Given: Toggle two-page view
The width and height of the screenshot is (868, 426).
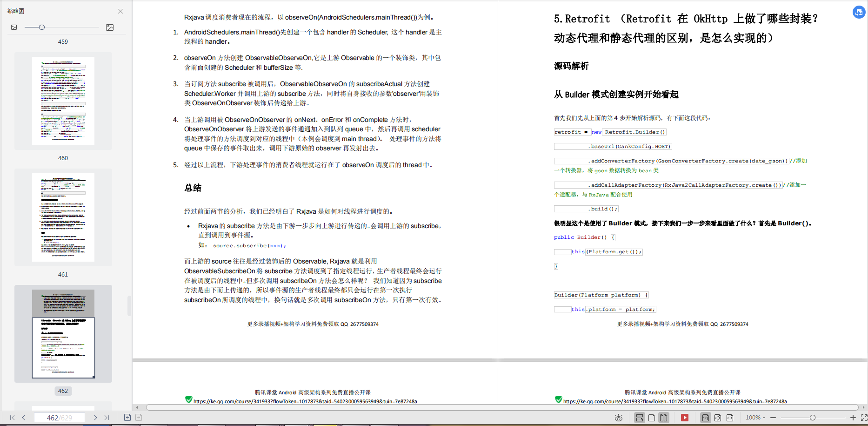Looking at the screenshot, I should click(664, 418).
